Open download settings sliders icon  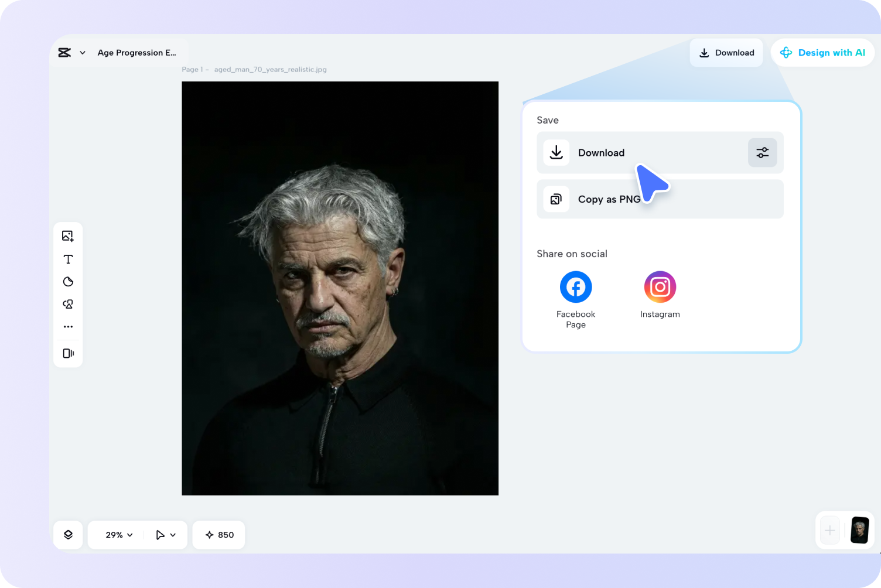click(763, 153)
